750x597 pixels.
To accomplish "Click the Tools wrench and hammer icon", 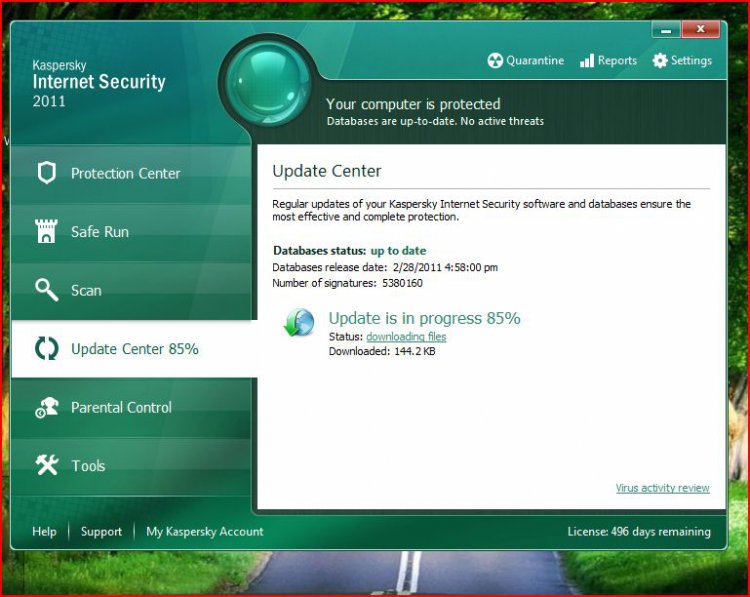I will [x=46, y=464].
